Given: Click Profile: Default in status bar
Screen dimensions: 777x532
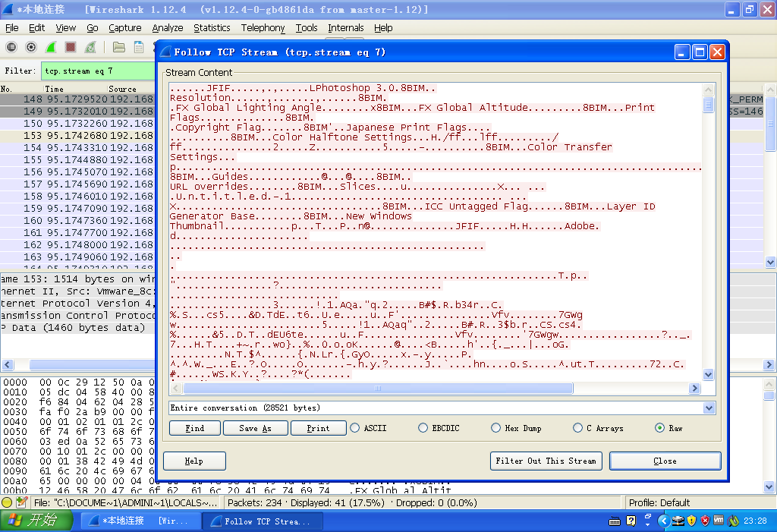Looking at the screenshot, I should (x=659, y=502).
